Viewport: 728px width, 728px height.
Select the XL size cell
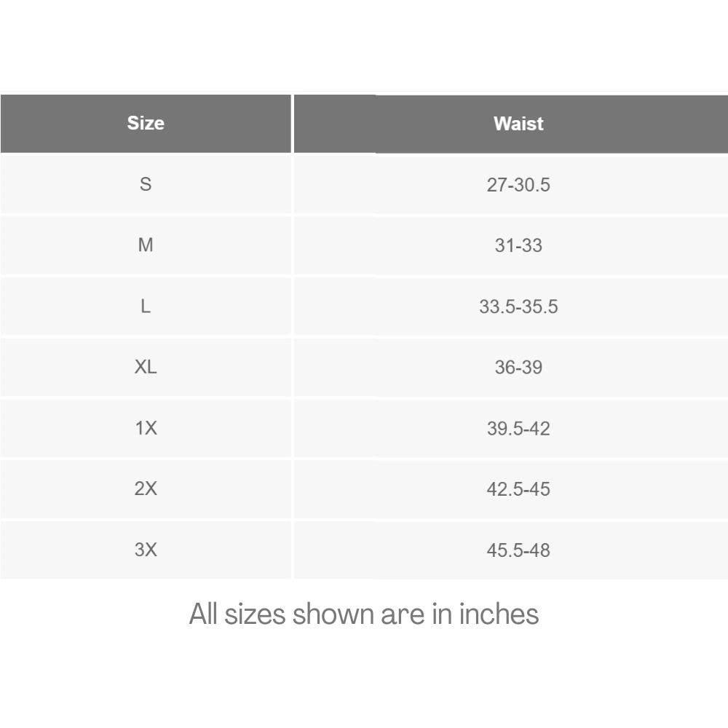(146, 367)
